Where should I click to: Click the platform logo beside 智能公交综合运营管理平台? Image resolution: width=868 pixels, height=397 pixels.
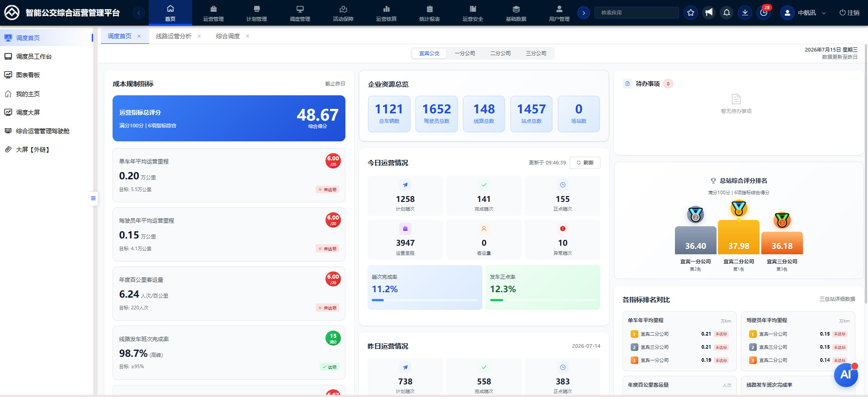12,13
